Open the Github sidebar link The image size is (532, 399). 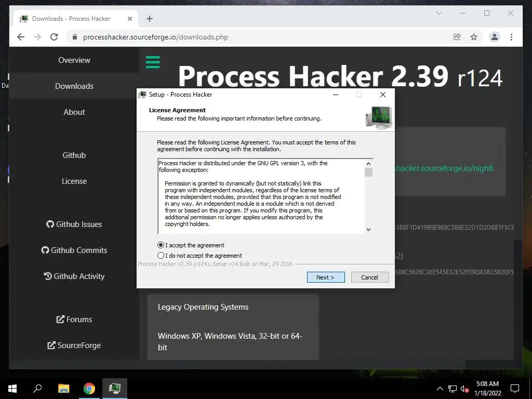tap(74, 155)
